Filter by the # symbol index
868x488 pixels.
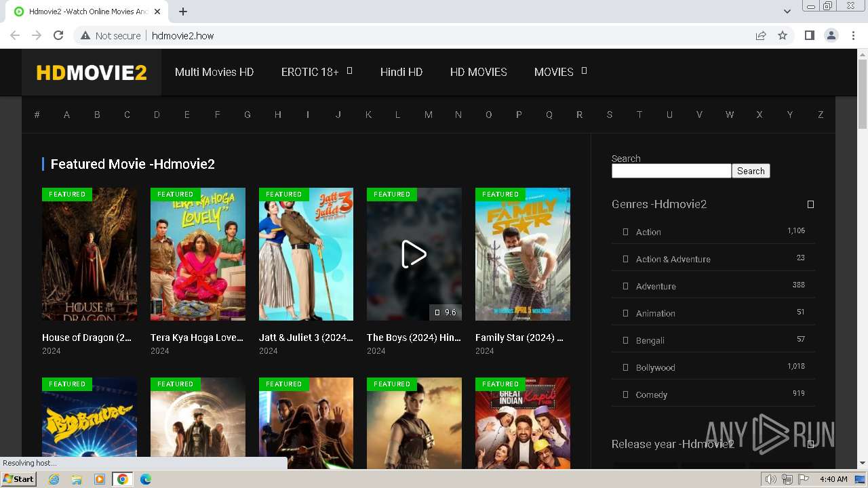[x=37, y=115]
